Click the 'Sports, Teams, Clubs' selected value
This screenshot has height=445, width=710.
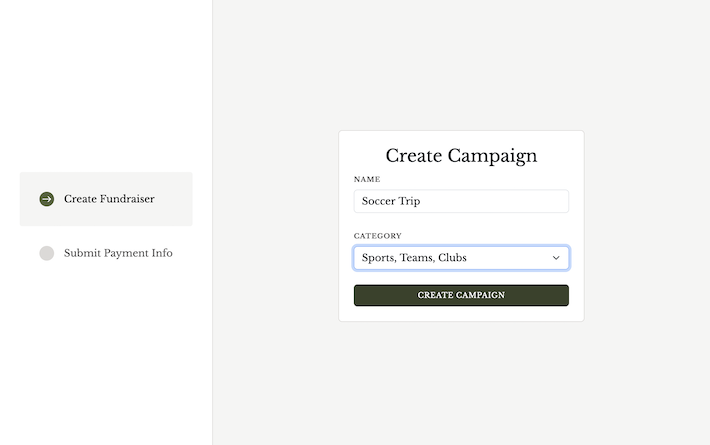(x=414, y=258)
